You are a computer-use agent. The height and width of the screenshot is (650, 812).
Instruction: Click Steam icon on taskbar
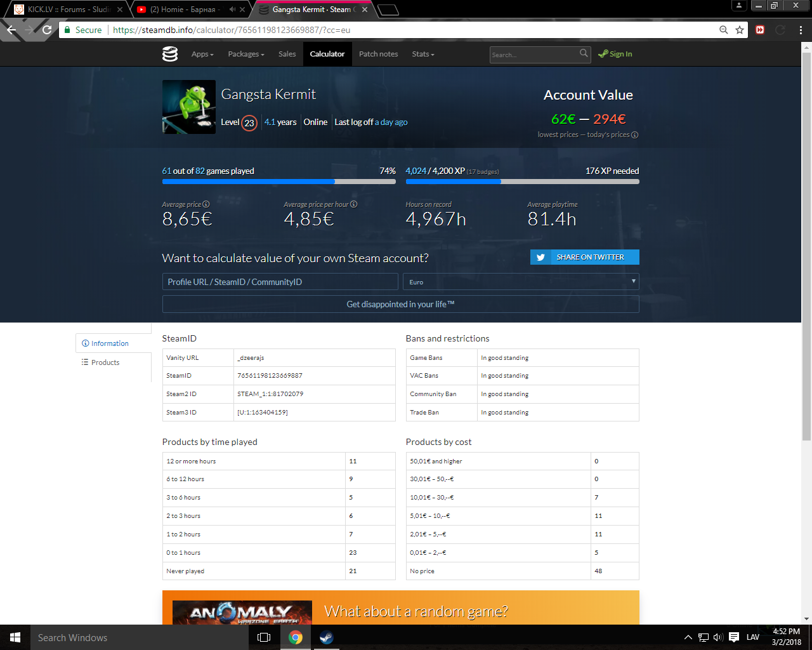pos(326,637)
